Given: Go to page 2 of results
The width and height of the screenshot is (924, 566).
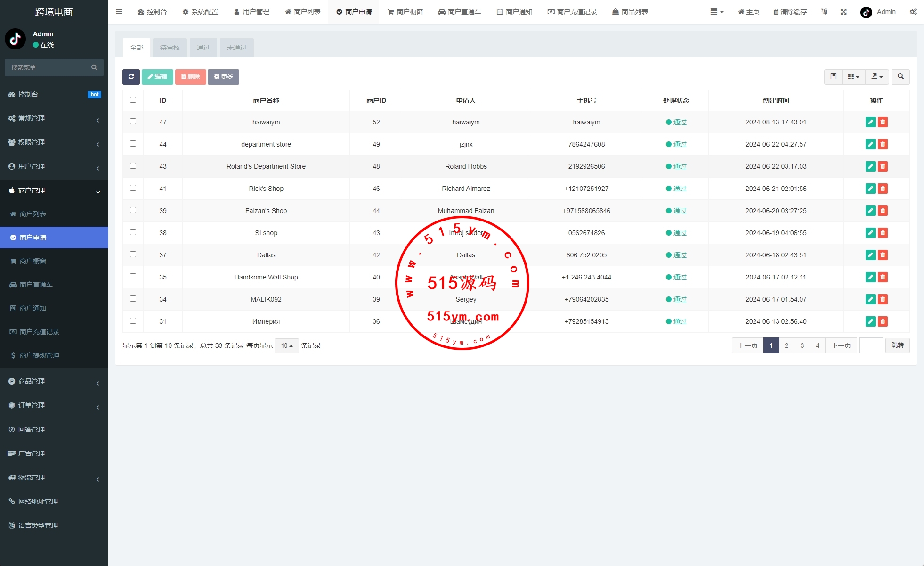Looking at the screenshot, I should 786,345.
